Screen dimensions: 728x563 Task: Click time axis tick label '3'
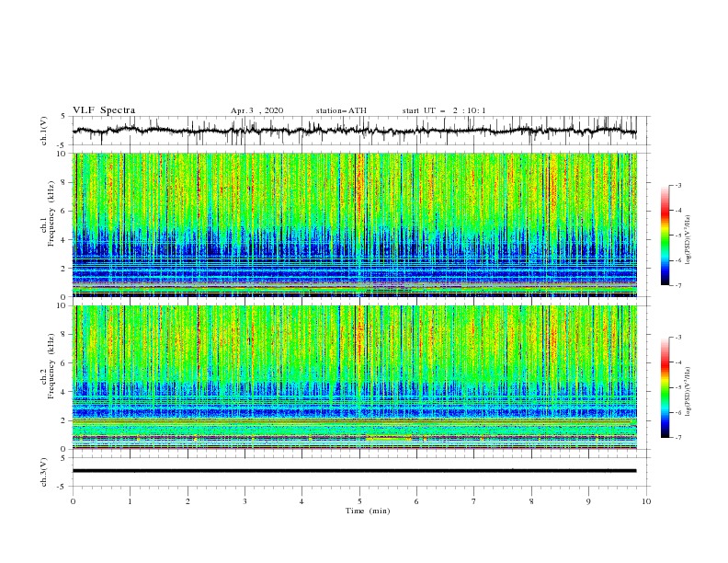pyautogui.click(x=245, y=501)
